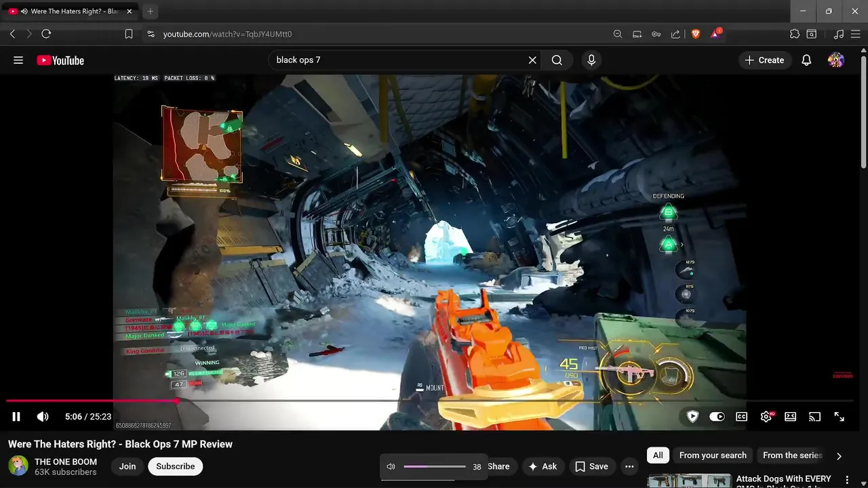
Task: Open THE ONE BOOM channel avatar
Action: (18, 466)
